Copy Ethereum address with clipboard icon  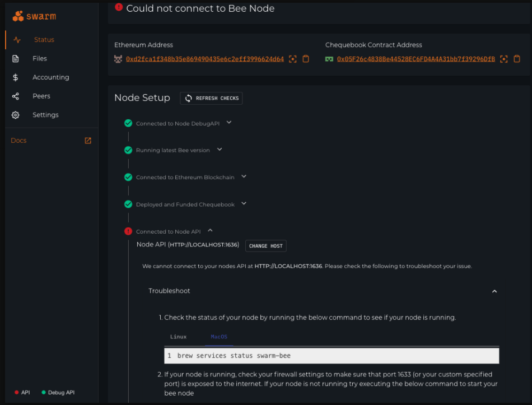[x=306, y=59]
